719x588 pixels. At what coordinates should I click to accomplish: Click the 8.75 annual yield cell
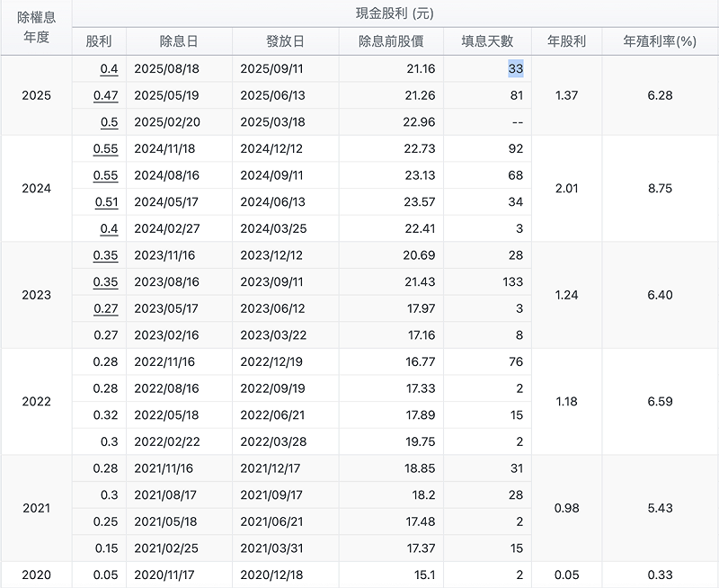point(660,189)
